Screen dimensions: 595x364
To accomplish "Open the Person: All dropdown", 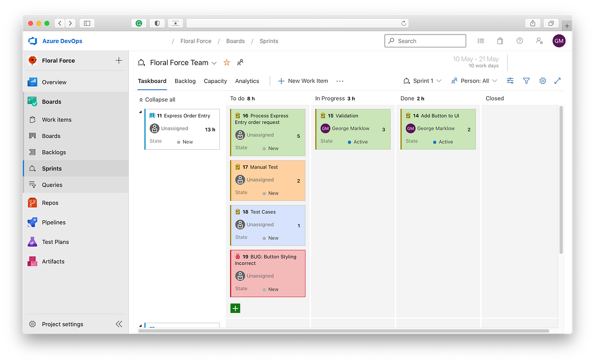I will click(474, 81).
